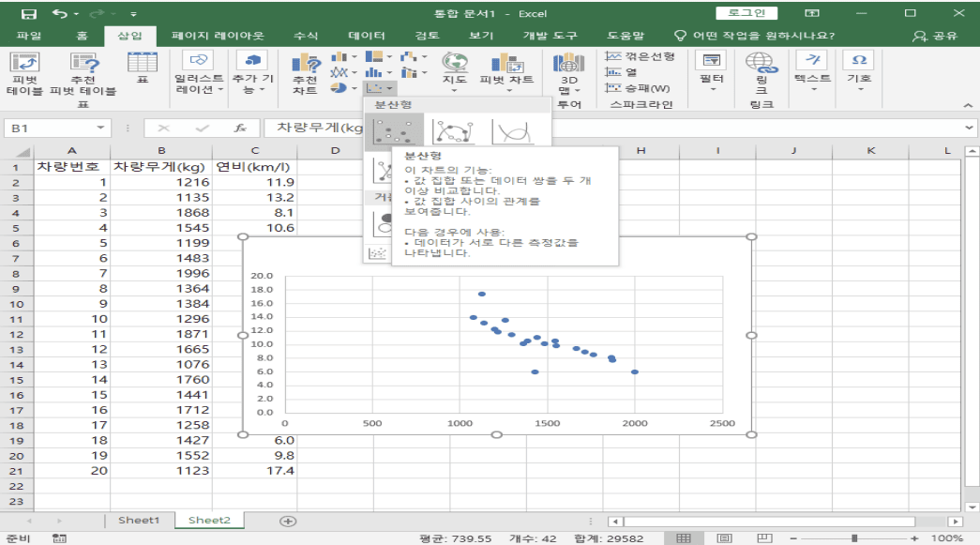The image size is (980, 545).
Task: Select cell B2 containing 1216
Action: 161,182
